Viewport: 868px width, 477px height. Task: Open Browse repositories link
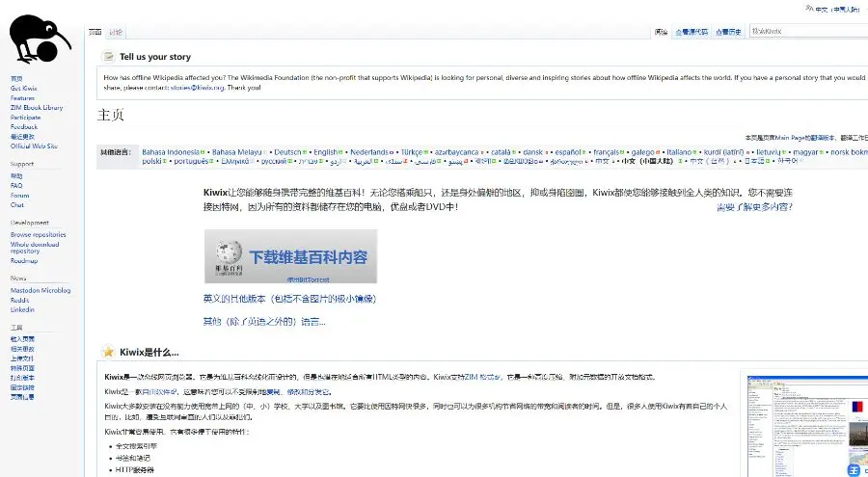[39, 234]
